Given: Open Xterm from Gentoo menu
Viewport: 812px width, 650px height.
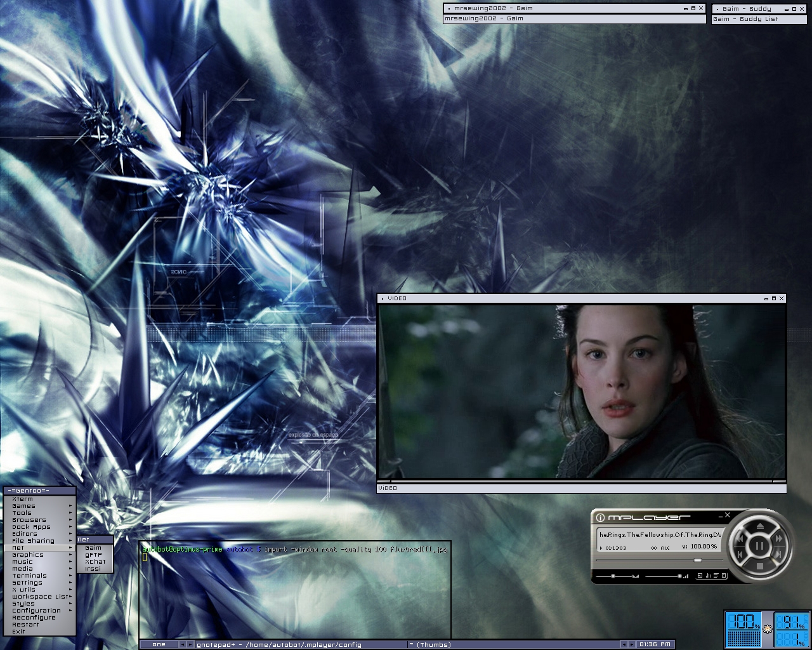Looking at the screenshot, I should [x=39, y=499].
